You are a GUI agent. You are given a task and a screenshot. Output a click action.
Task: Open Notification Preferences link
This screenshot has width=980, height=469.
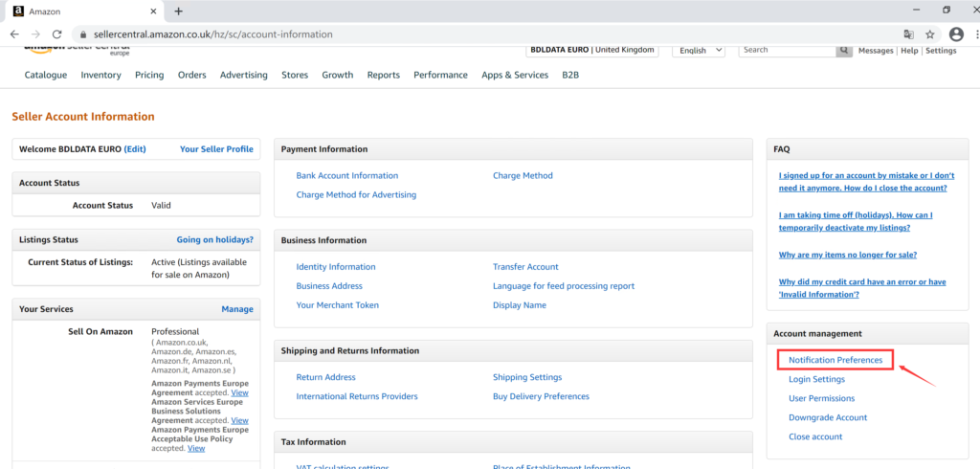[835, 360]
